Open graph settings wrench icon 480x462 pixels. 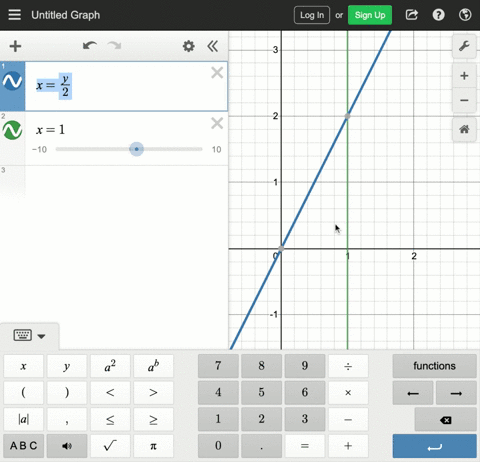464,46
